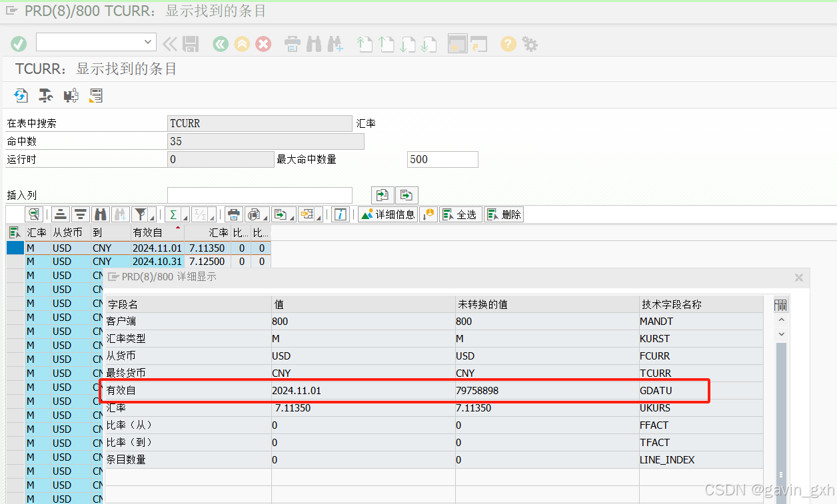The height and width of the screenshot is (504, 837).
Task: Delete entries using the 删除 button
Action: tap(504, 214)
